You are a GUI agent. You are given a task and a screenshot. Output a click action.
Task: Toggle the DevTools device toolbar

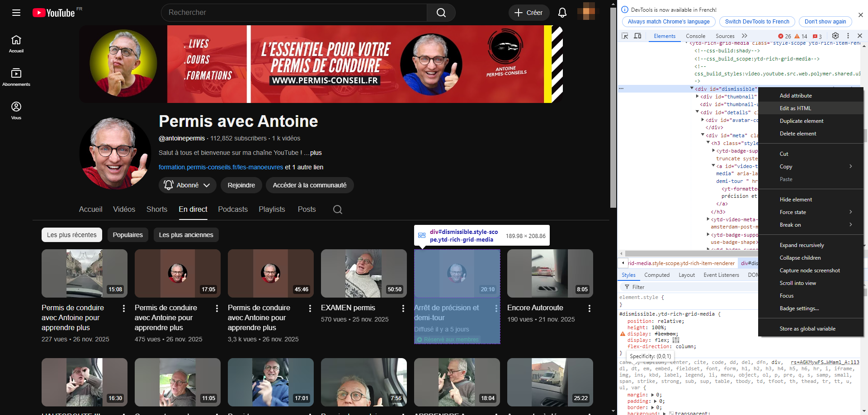[x=637, y=36]
